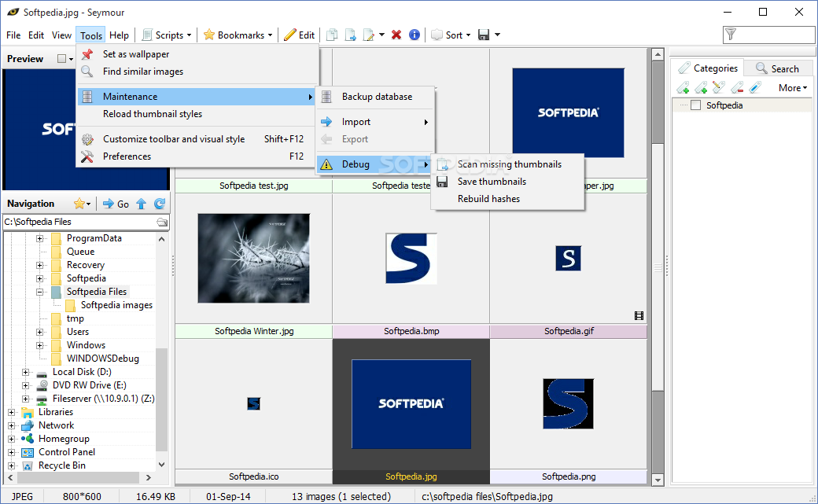This screenshot has height=504, width=818.
Task: Select Rebuild hashes from Debug submenu
Action: point(488,199)
